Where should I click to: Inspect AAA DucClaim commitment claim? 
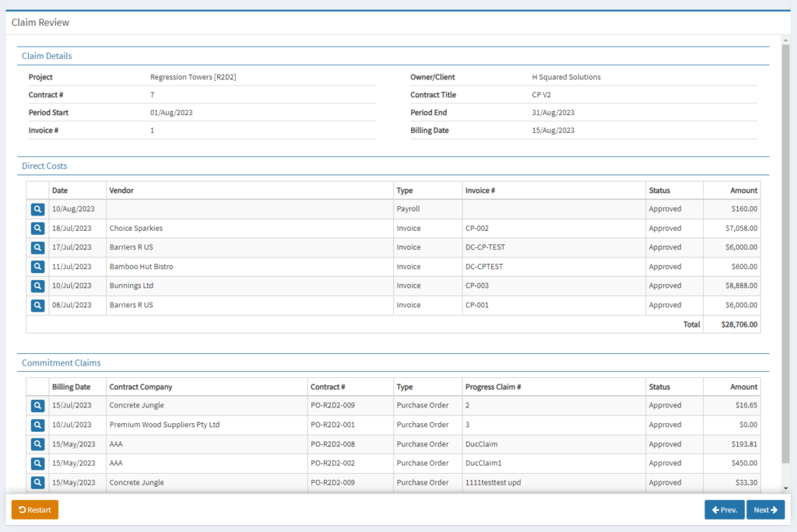coord(37,444)
